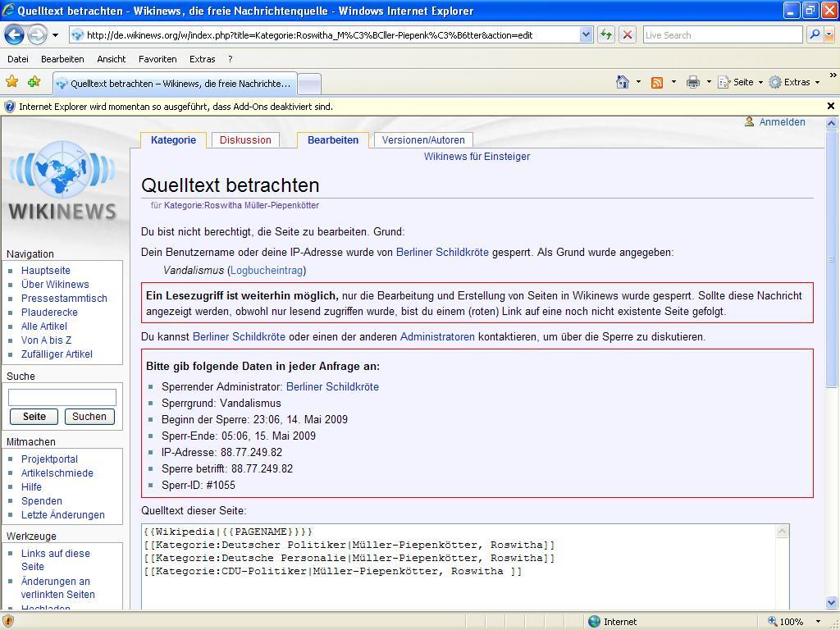Open the Bearbeiten menu in menu bar

[62, 59]
